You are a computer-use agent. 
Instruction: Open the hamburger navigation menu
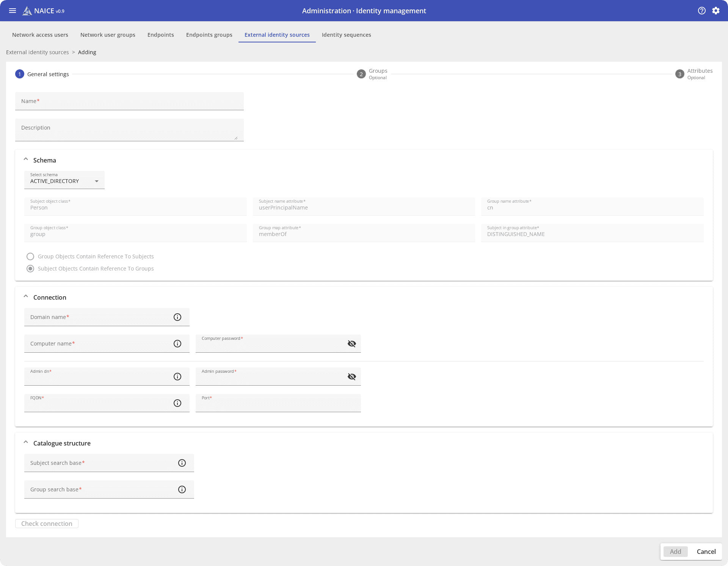(x=13, y=11)
